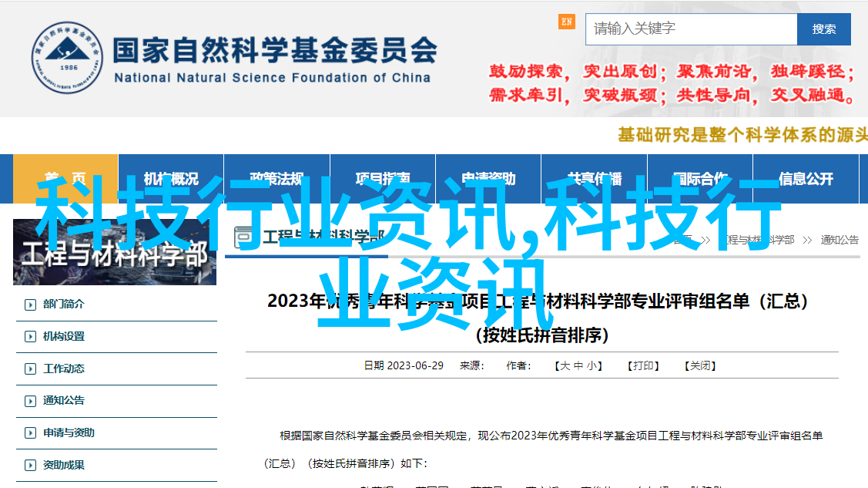Click the arrow icon beside 部门简介
This screenshot has height=488, width=868.
pyautogui.click(x=30, y=305)
